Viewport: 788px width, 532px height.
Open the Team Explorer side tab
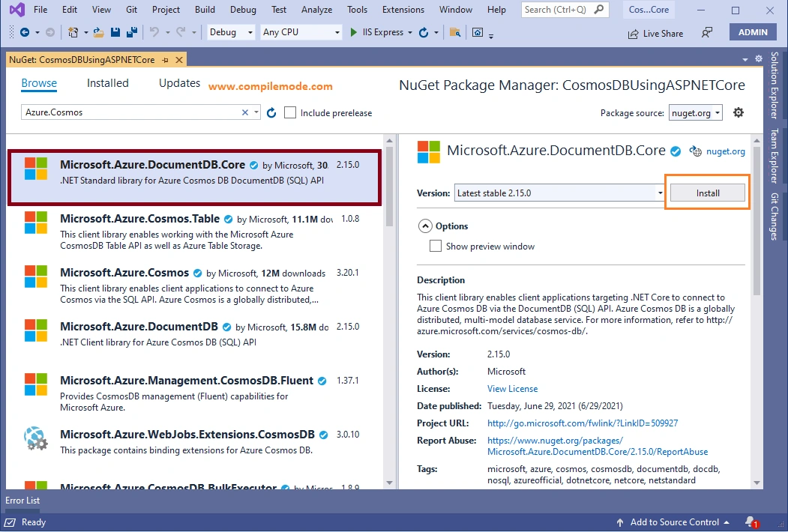tap(775, 156)
